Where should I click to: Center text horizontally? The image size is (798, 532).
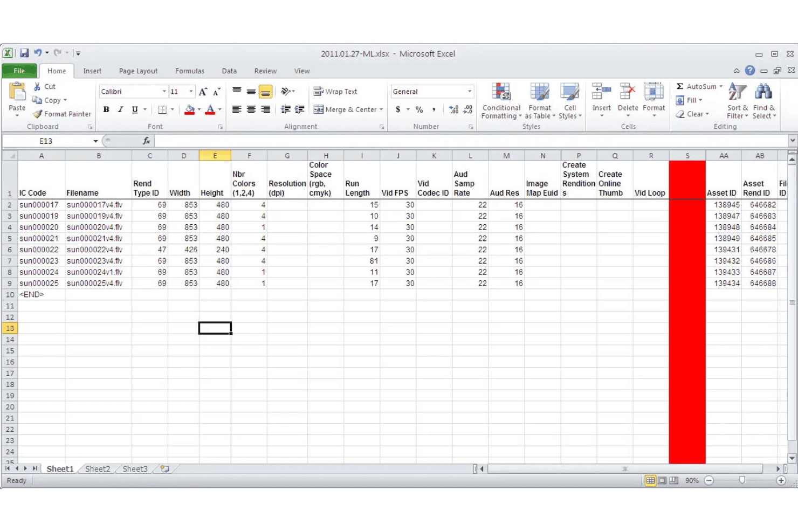coord(251,109)
